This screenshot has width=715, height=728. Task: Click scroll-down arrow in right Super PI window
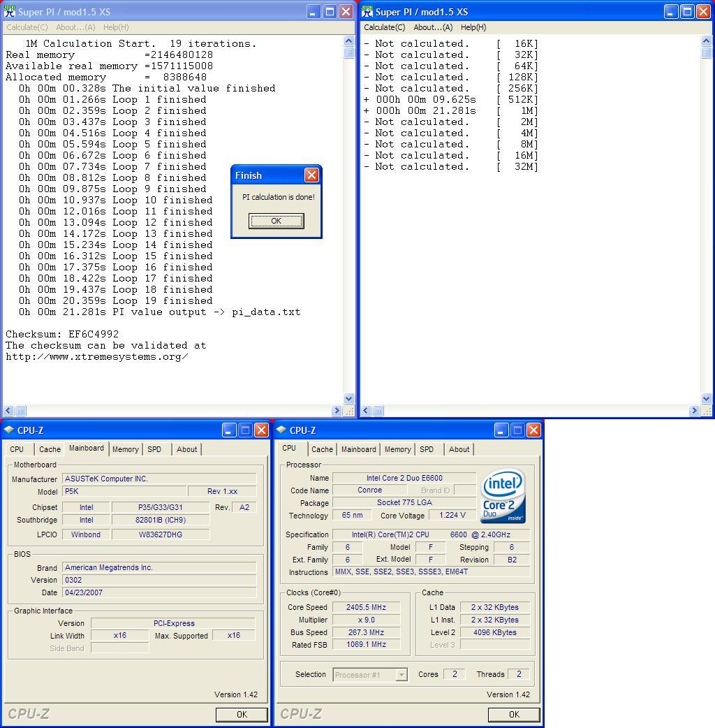(706, 398)
